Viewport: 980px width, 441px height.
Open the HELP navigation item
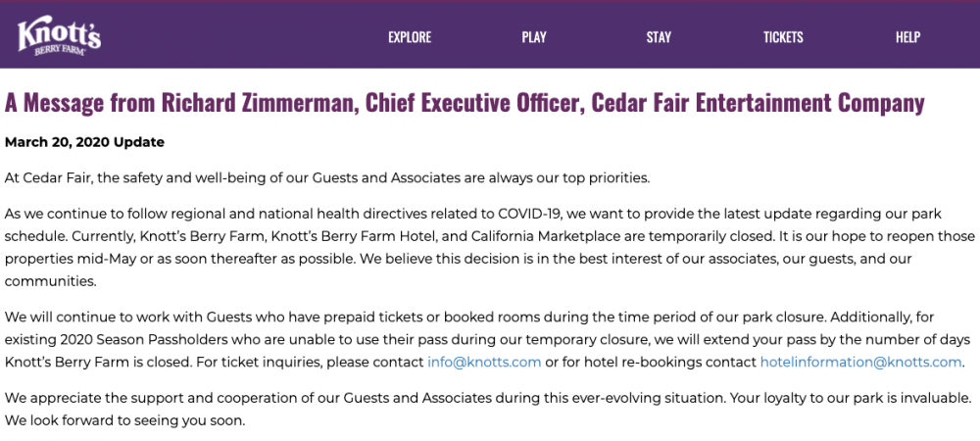pyautogui.click(x=907, y=37)
